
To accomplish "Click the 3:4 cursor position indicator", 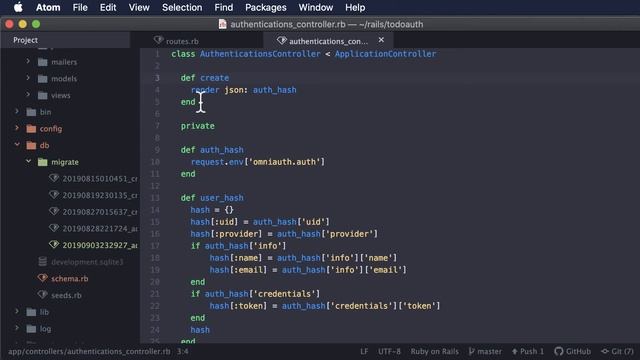I will point(182,351).
